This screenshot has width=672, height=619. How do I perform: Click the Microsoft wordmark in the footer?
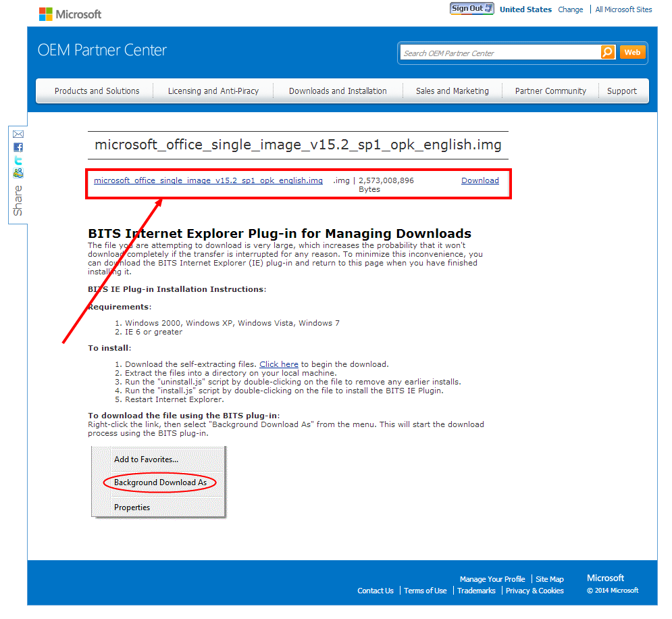point(605,578)
